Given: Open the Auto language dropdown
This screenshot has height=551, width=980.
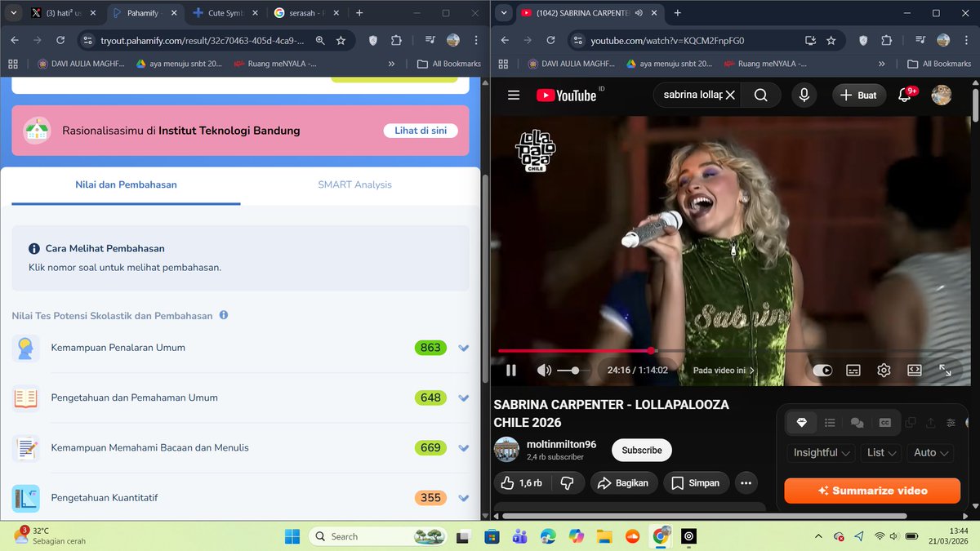Looking at the screenshot, I should pos(931,452).
